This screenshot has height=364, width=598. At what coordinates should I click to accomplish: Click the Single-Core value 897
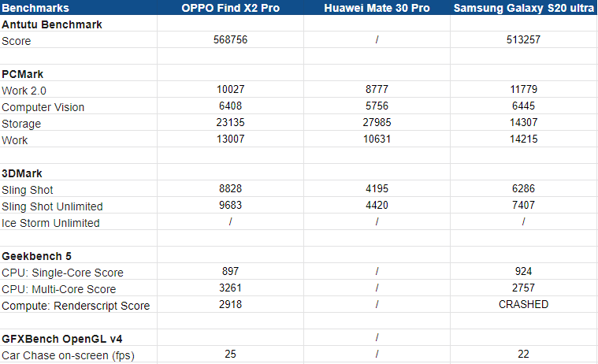230,271
